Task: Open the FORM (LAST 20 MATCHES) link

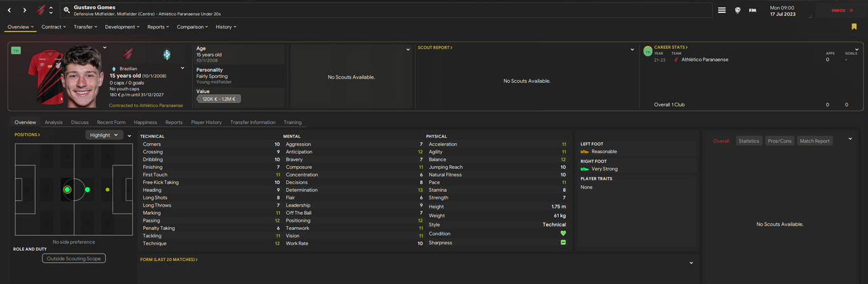Action: click(169, 260)
